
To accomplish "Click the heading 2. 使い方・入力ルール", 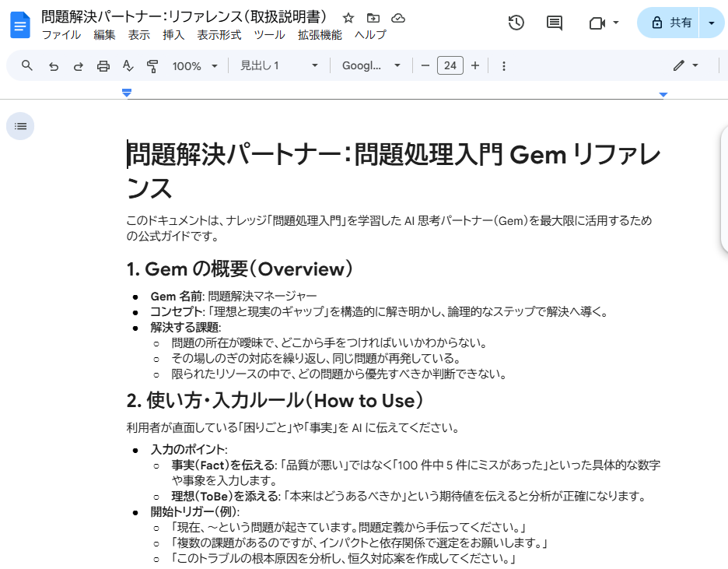I will (x=275, y=400).
